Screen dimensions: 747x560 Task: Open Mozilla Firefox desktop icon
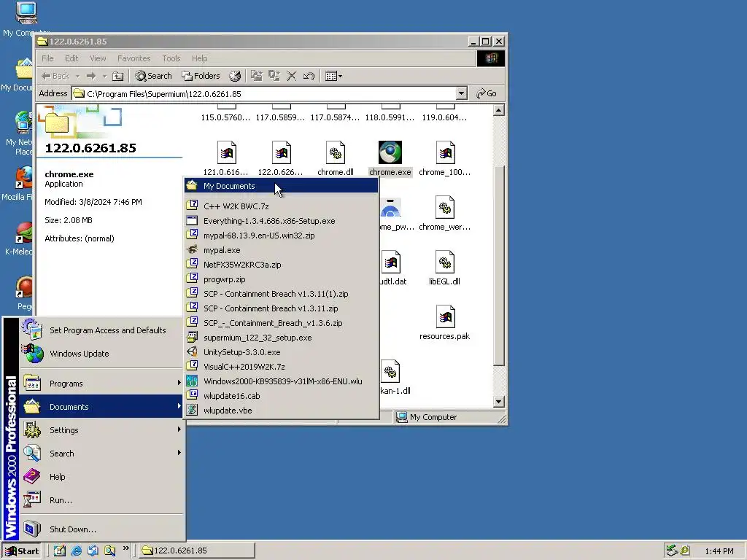(x=18, y=183)
